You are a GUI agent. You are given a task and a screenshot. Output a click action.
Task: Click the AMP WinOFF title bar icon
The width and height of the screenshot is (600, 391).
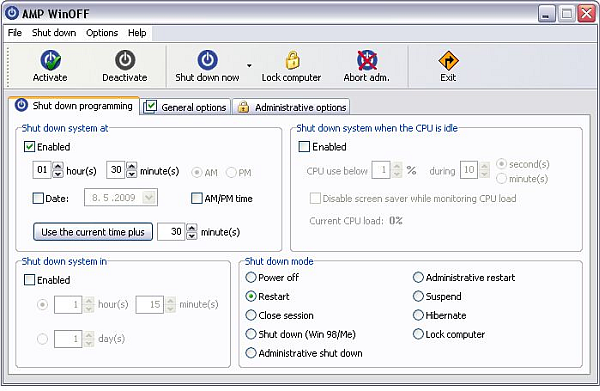(x=12, y=13)
